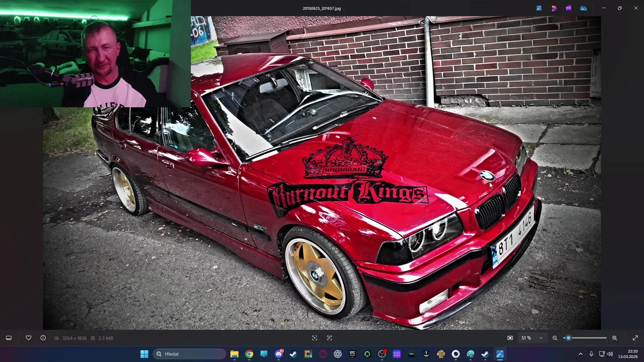This screenshot has height=362, width=644.
Task: Click the OneDrive crossed cloud icon
Action: [584, 8]
